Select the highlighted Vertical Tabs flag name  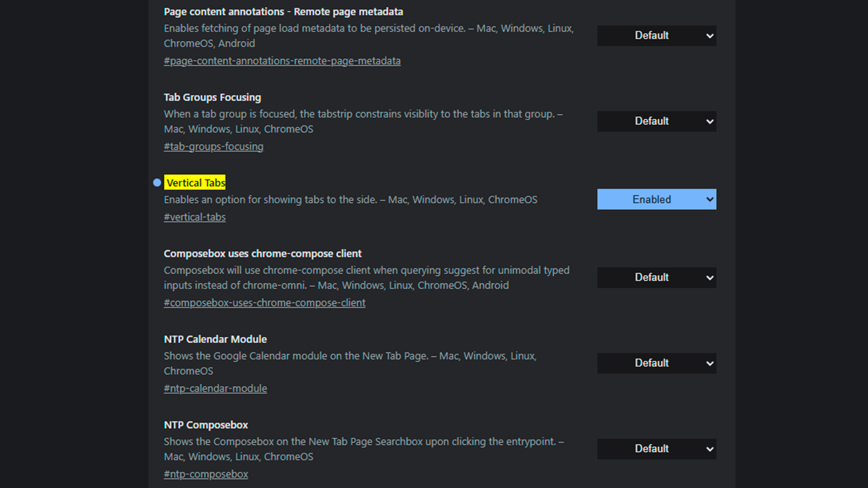pos(195,182)
